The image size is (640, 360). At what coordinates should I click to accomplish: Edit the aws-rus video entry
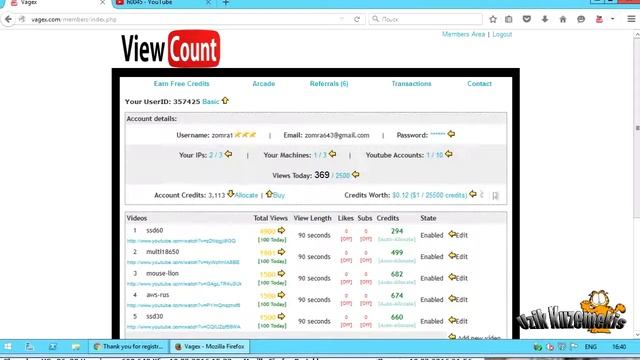[x=462, y=300]
